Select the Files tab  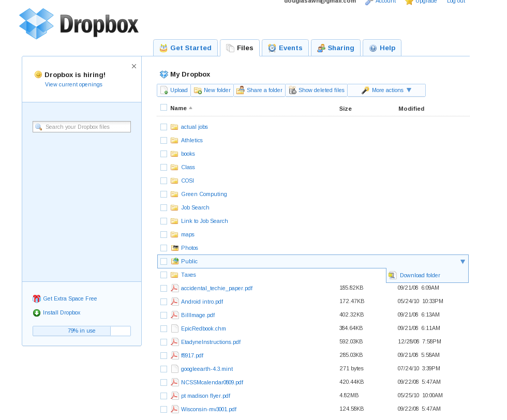coord(240,48)
